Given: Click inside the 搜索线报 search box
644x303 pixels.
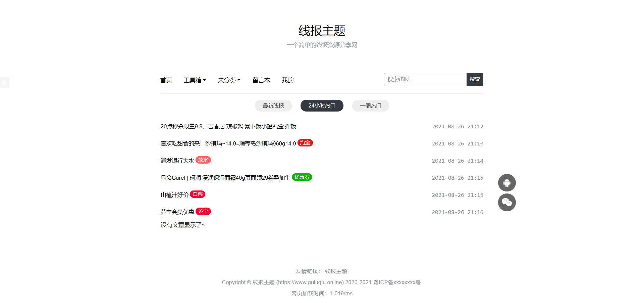Looking at the screenshot, I should [425, 79].
